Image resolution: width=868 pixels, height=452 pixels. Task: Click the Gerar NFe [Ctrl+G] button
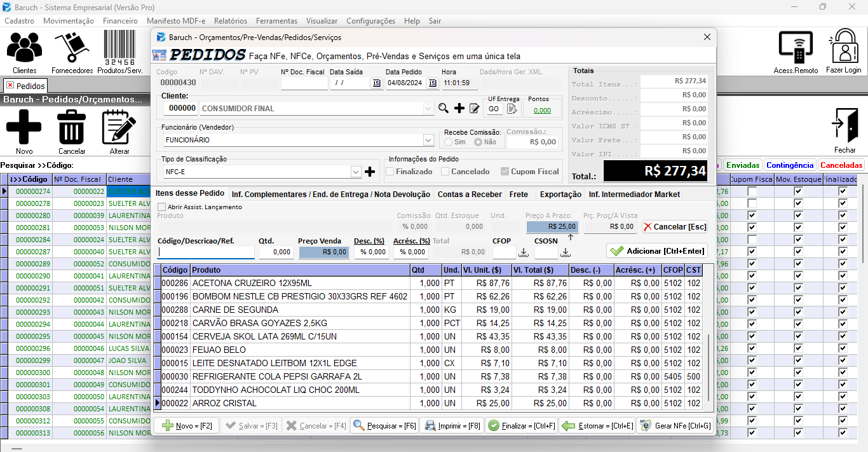pyautogui.click(x=675, y=426)
